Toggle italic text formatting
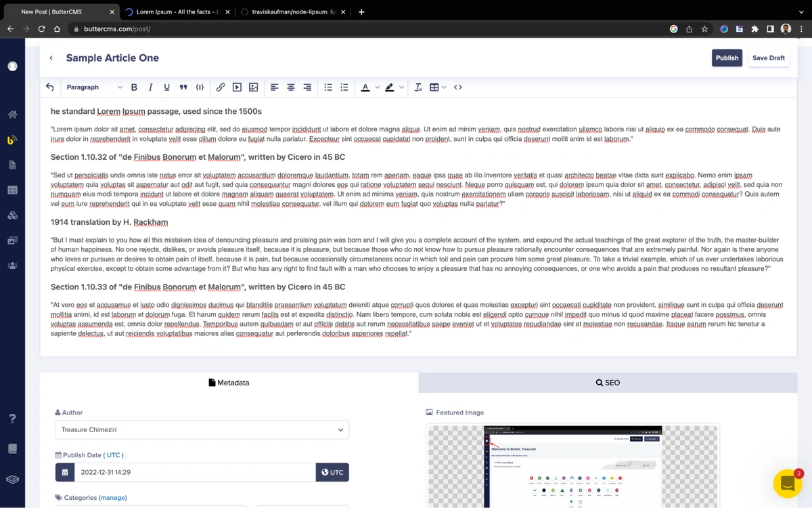Viewport: 812px width, 508px height. coord(150,87)
